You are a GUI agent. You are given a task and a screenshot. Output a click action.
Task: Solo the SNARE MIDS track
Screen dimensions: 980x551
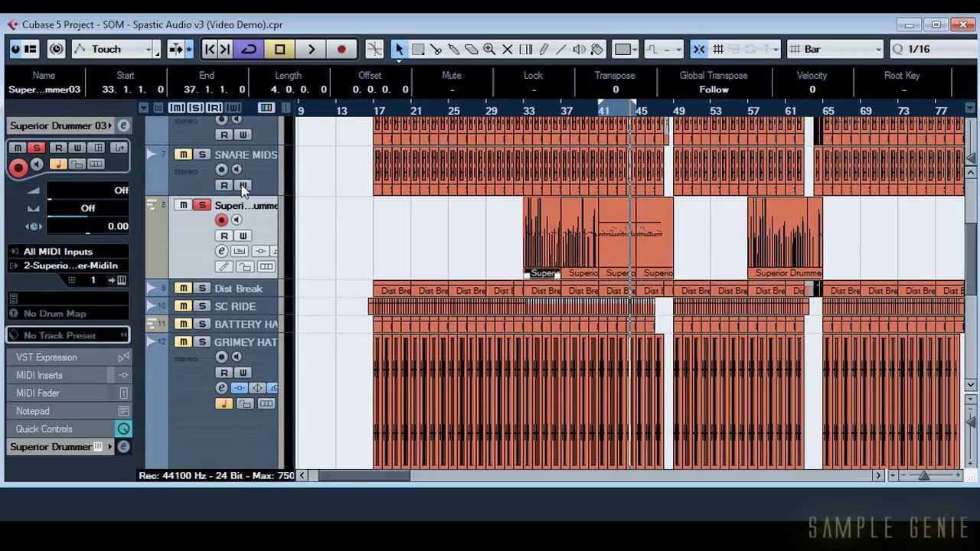(201, 155)
